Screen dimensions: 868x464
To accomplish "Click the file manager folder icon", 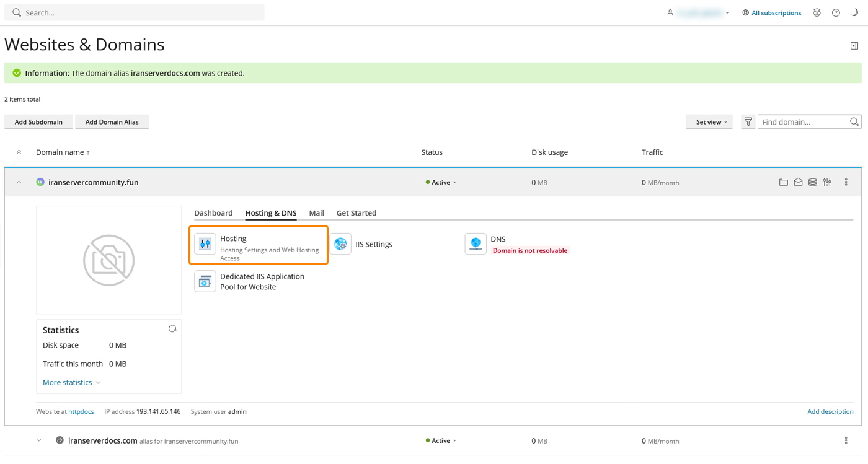I will (784, 182).
